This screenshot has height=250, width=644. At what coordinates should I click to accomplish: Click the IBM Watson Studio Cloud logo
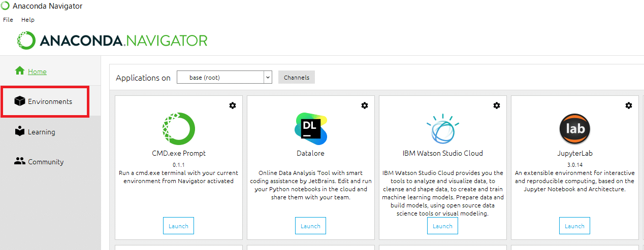tap(442, 129)
